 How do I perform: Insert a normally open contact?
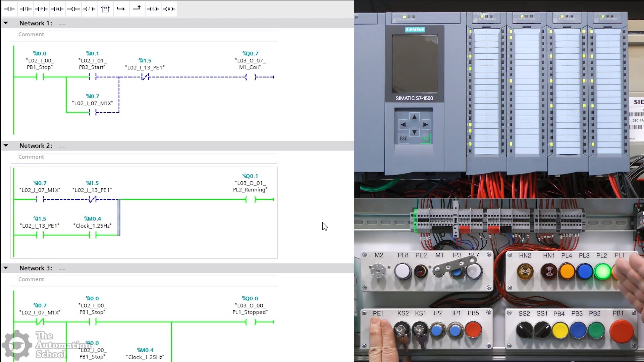coord(9,9)
